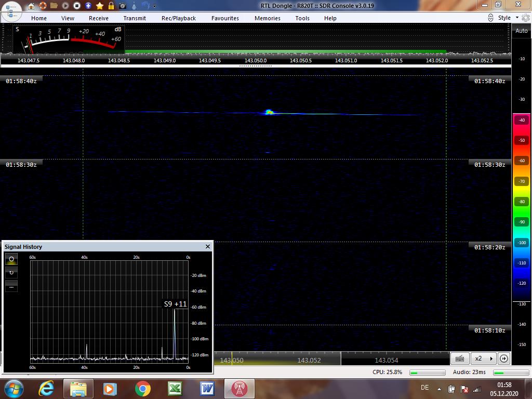Click the SDR Console antenna taskbar icon

239,389
